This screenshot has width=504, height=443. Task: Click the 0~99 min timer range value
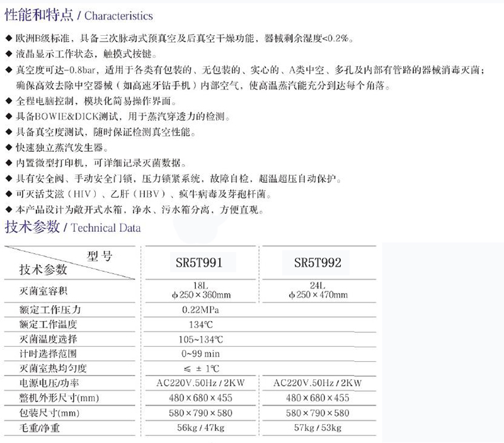click(x=194, y=354)
